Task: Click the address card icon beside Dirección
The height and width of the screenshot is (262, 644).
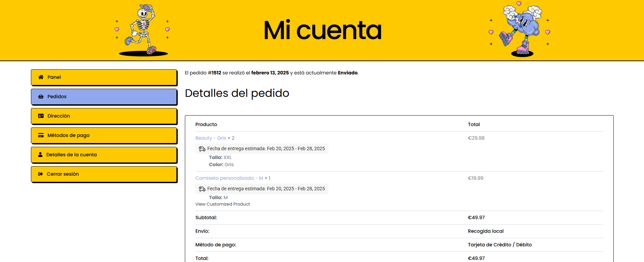Action: (x=41, y=116)
